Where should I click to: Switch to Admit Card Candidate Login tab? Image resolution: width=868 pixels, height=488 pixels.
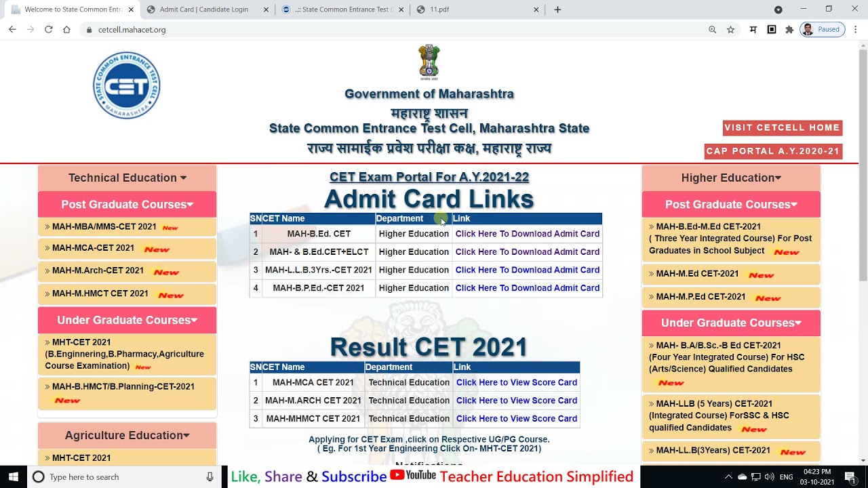point(204,9)
